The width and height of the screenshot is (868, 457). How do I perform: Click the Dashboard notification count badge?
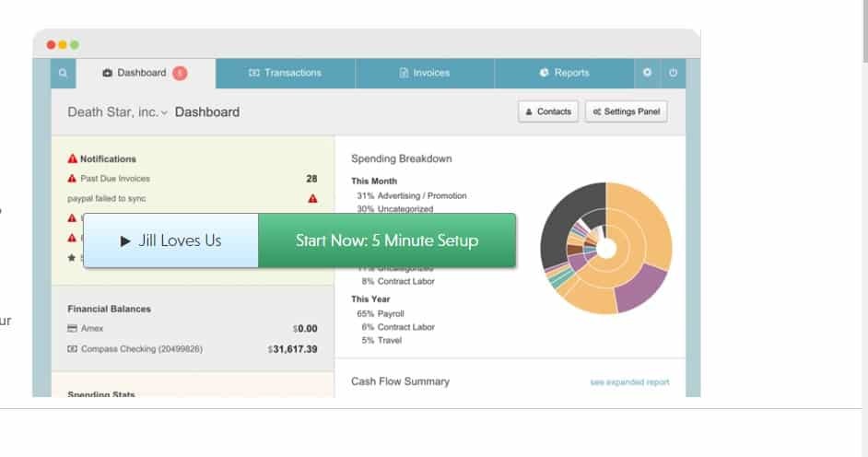(x=180, y=73)
